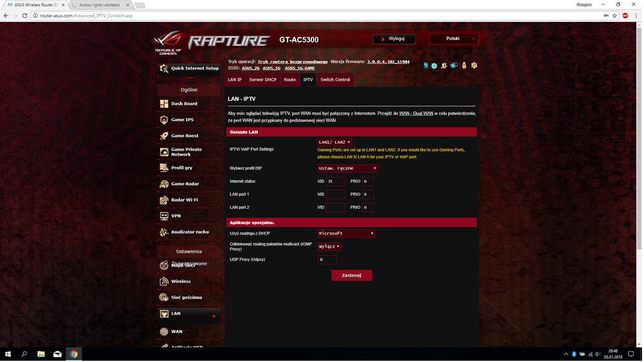This screenshot has height=362, width=644.
Task: Click the Internet status VID input field
Action: 335,182
